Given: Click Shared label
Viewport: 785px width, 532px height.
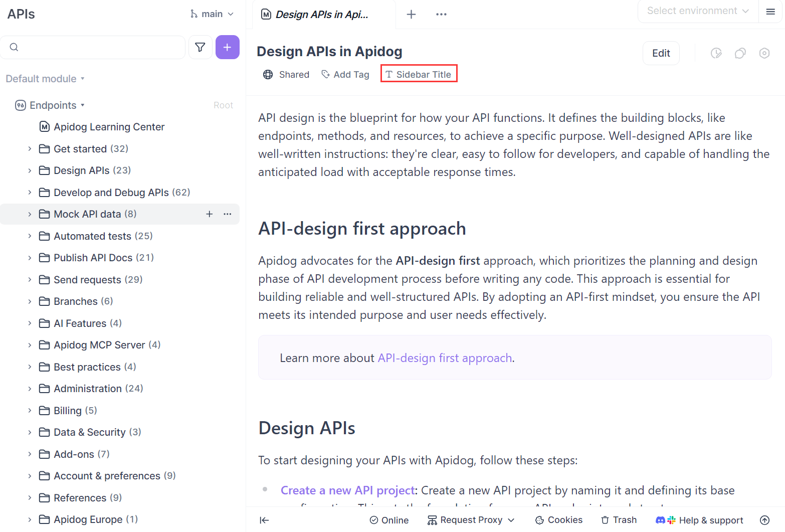Looking at the screenshot, I should tap(294, 75).
